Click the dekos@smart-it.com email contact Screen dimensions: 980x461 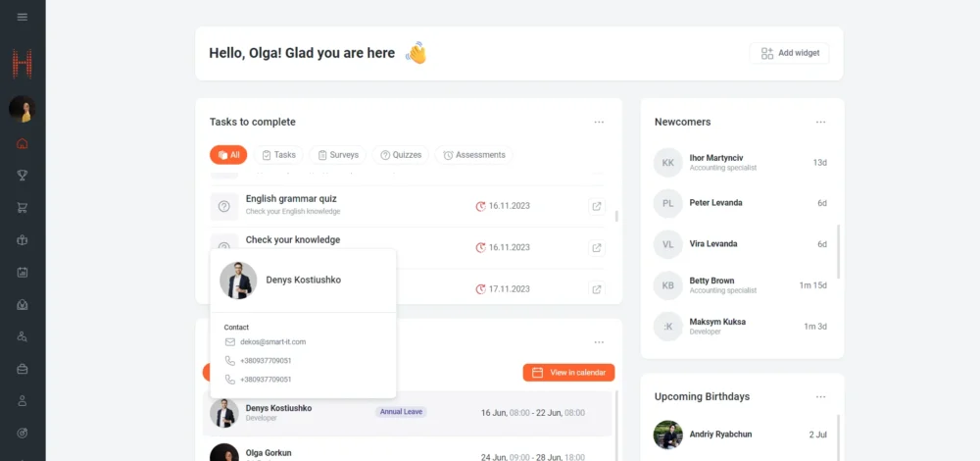tap(274, 342)
